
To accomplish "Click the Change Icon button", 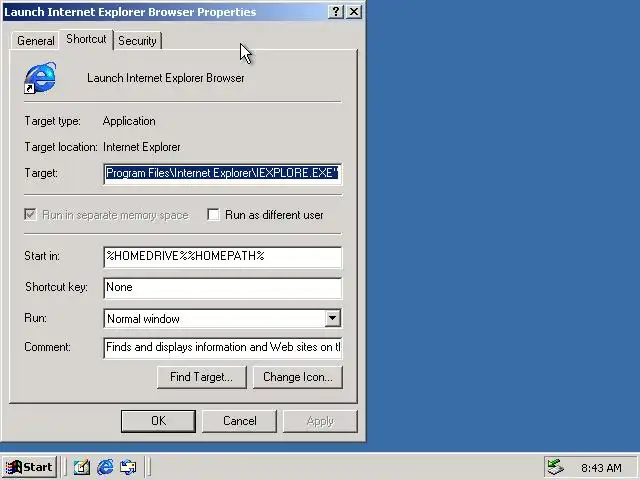I will pyautogui.click(x=298, y=377).
